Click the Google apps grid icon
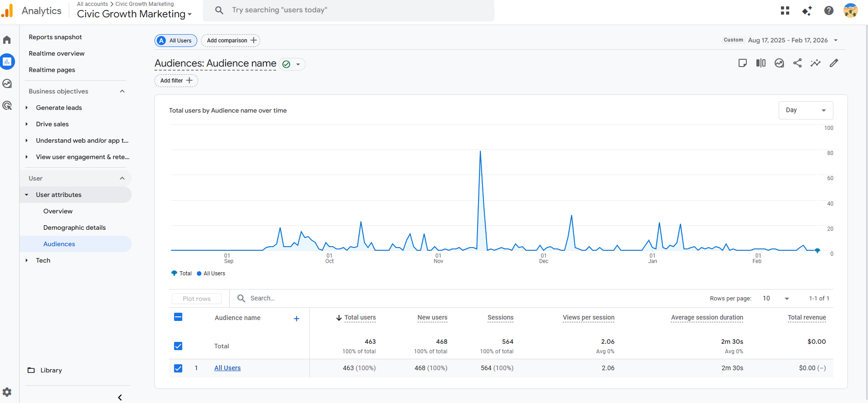The height and width of the screenshot is (403, 868). click(785, 10)
